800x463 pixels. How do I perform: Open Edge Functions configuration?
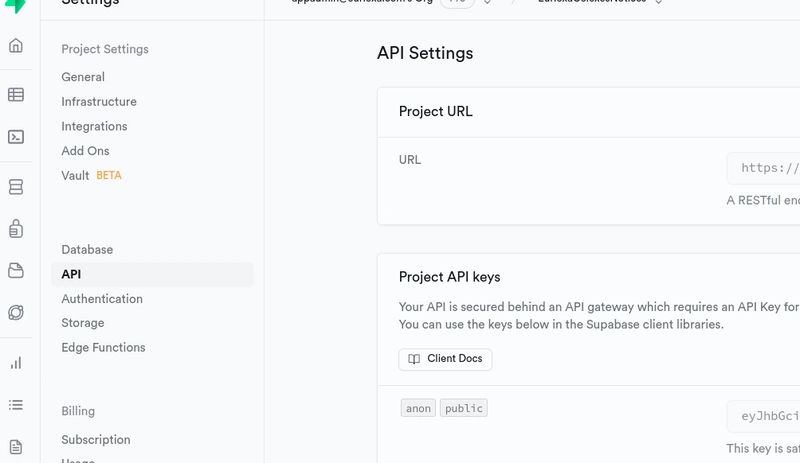(x=104, y=347)
